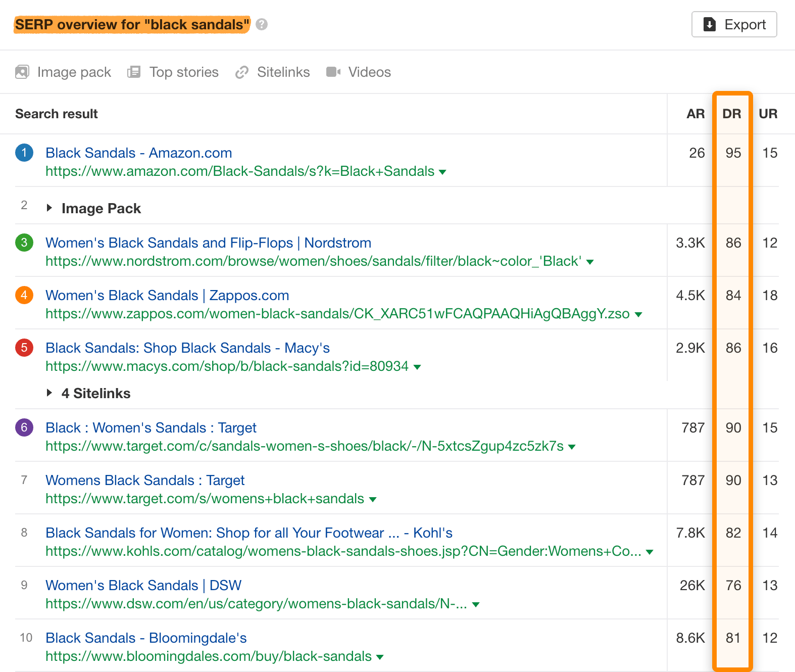
Task: Click the green position 3 badge
Action: (24, 243)
